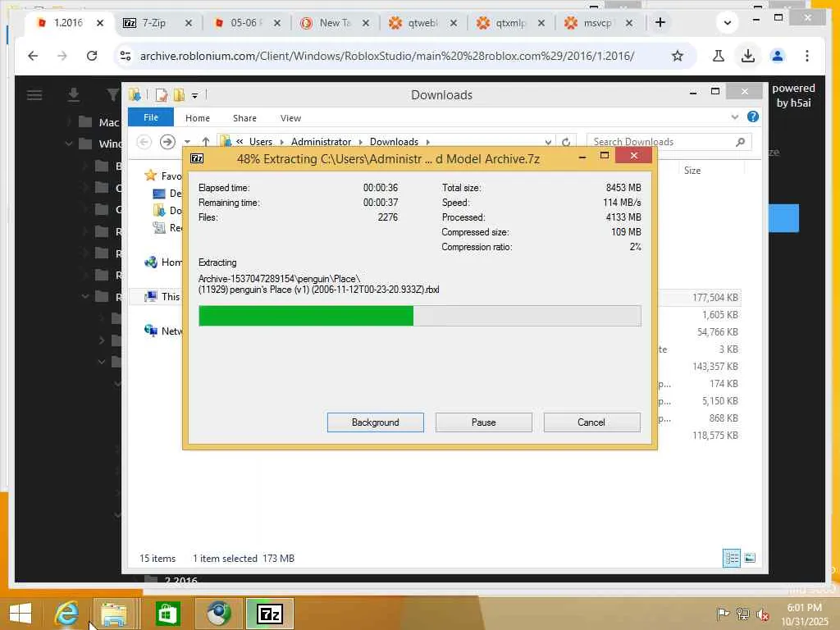Click the volume icon in system tray
Viewport: 840px width, 630px height.
click(x=763, y=614)
